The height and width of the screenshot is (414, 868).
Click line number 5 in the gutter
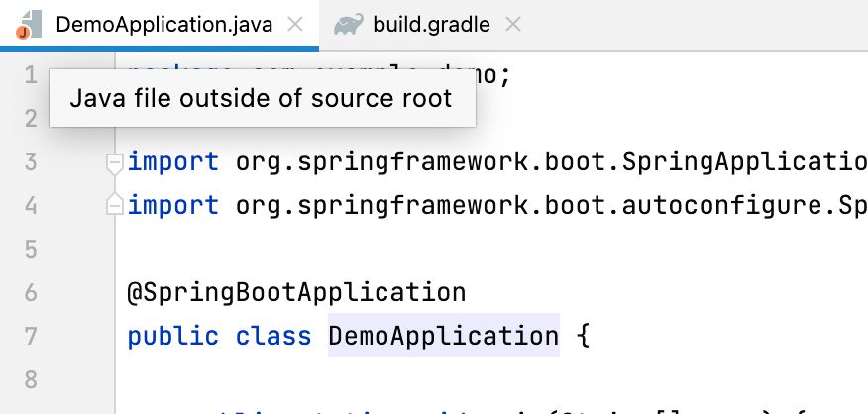click(x=31, y=249)
